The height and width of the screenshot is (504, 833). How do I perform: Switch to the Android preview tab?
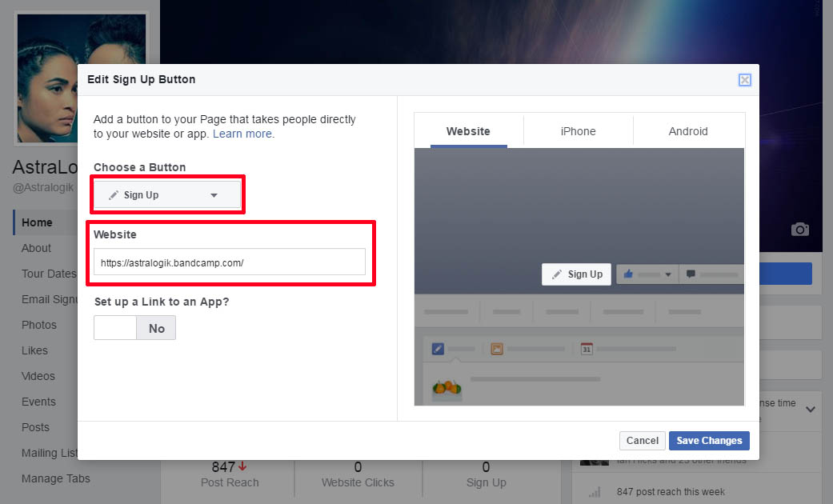(688, 131)
